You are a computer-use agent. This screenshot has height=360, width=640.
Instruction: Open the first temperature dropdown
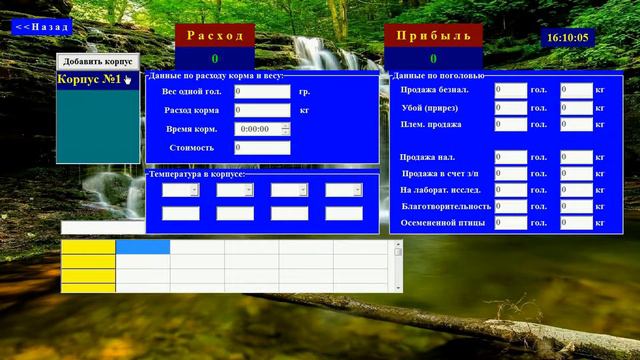pyautogui.click(x=194, y=190)
